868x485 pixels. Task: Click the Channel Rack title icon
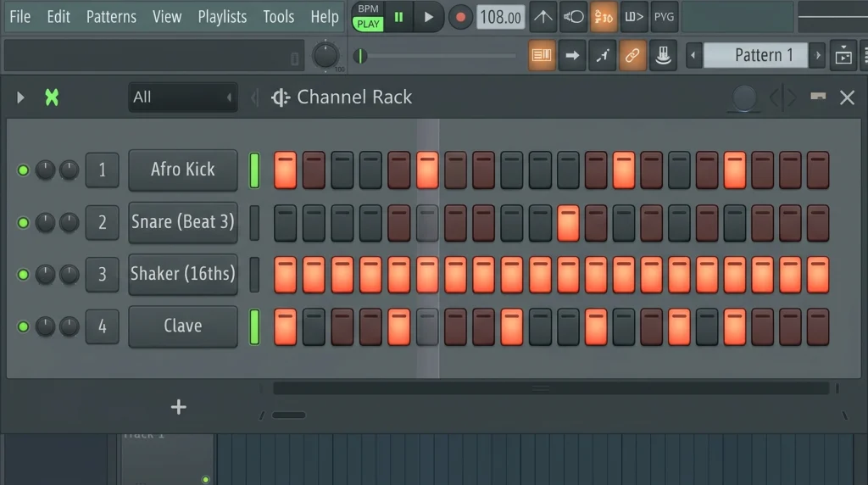click(x=280, y=98)
